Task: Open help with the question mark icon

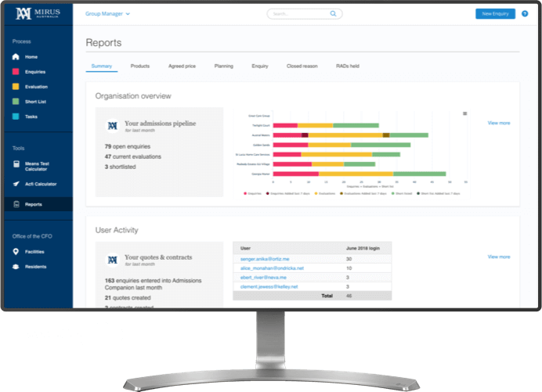Action: click(525, 14)
